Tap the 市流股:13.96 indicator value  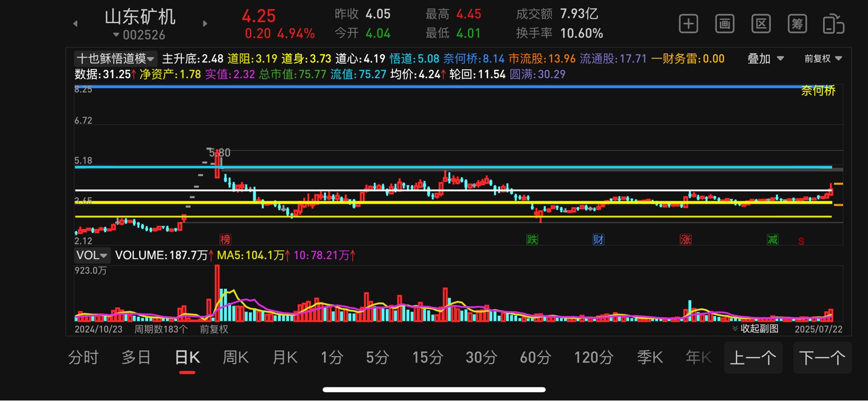[x=542, y=59]
